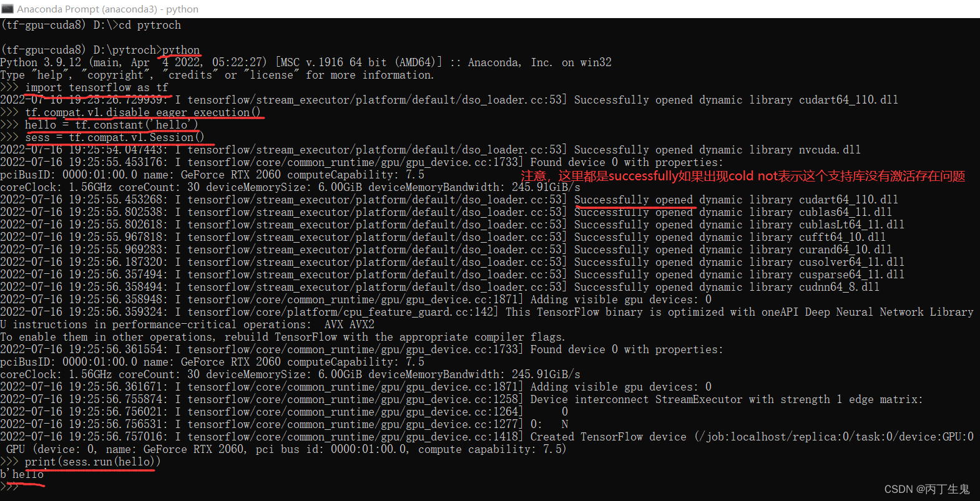The image size is (980, 501).
Task: Click the Anaconda Prompt window icon
Action: [x=7, y=9]
